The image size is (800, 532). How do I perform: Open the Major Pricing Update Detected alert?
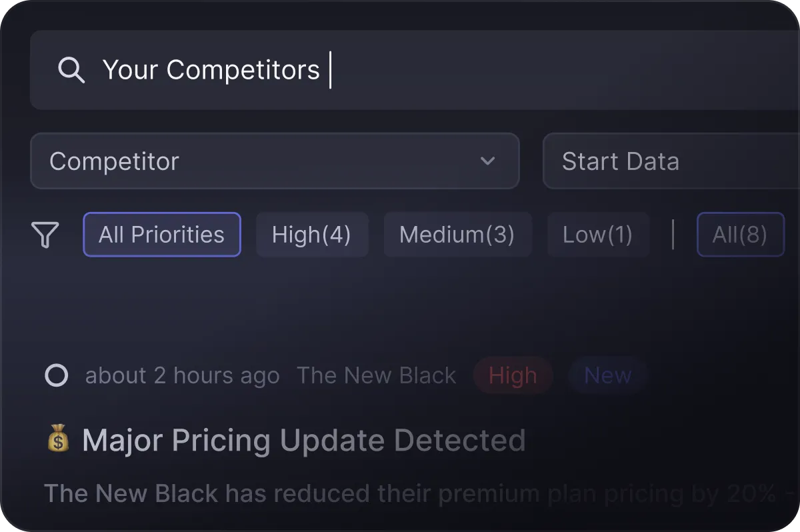pyautogui.click(x=302, y=439)
